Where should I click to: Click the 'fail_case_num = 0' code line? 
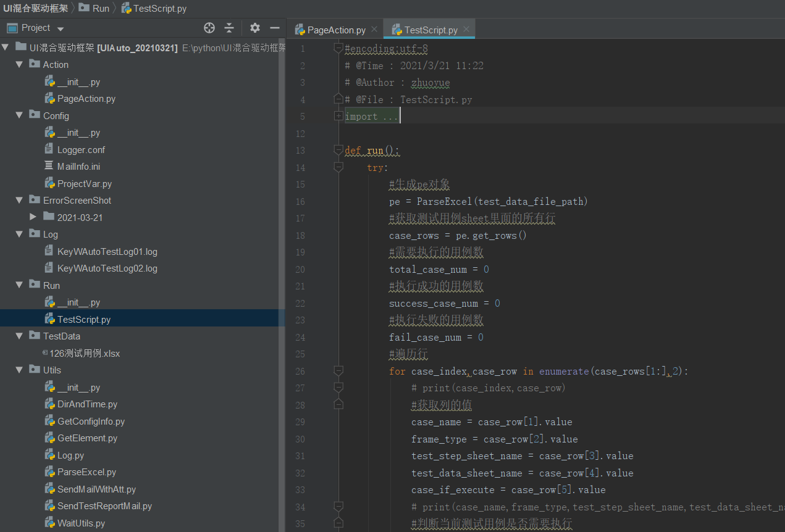[436, 337]
